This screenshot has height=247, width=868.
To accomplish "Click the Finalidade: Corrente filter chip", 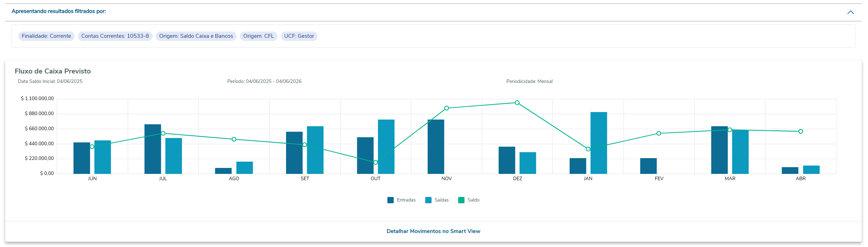I will [x=46, y=36].
